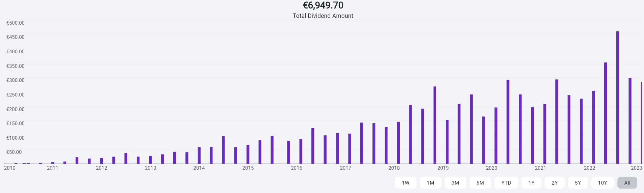Select the 1W time range button
This screenshot has width=644, height=193.
pyautogui.click(x=406, y=183)
